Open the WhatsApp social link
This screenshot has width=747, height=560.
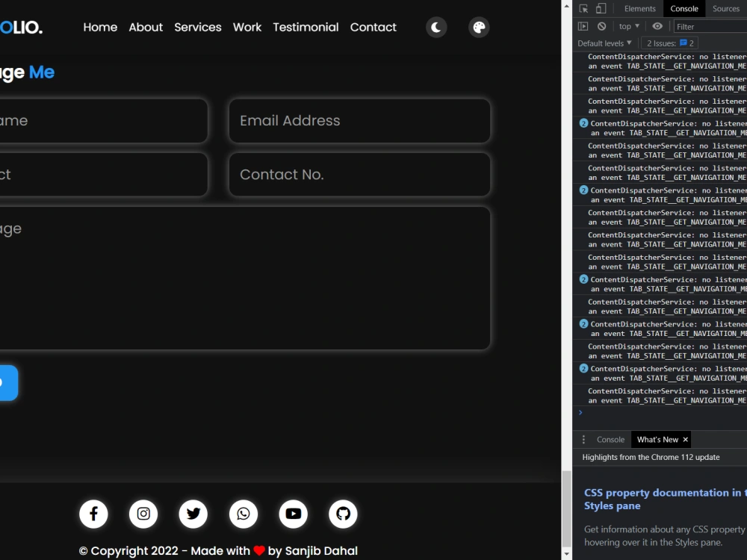click(x=244, y=514)
